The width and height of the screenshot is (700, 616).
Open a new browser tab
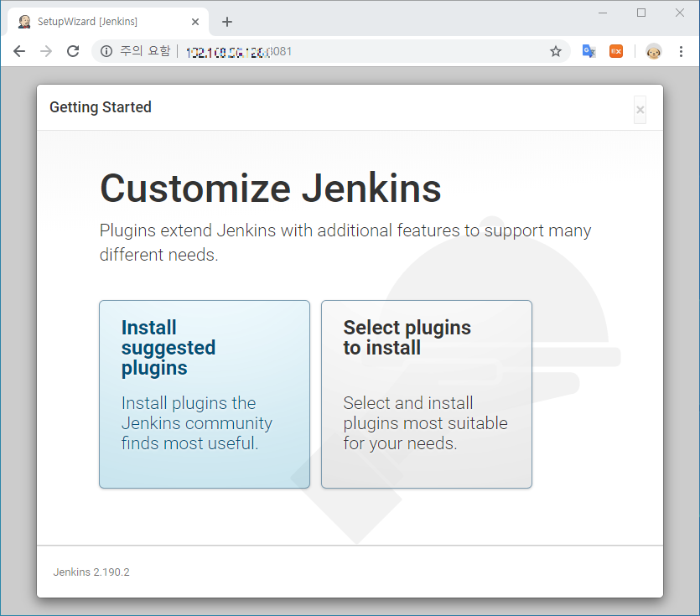[227, 22]
